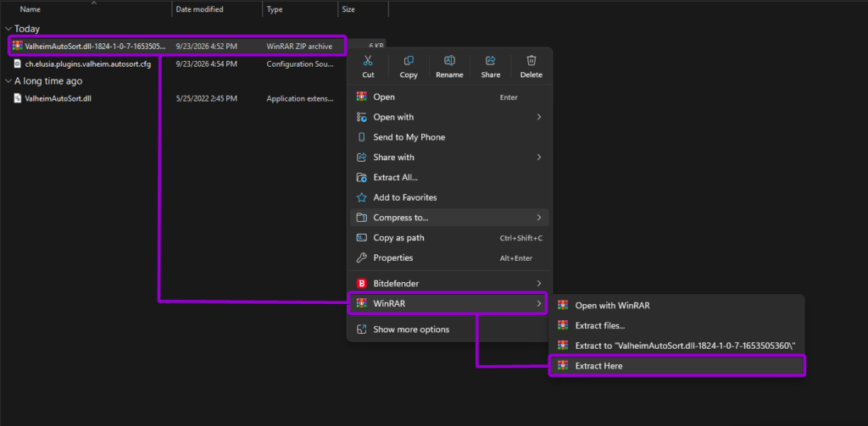Choose Open from the context menu
Screen dimensions: 868x426
point(449,97)
